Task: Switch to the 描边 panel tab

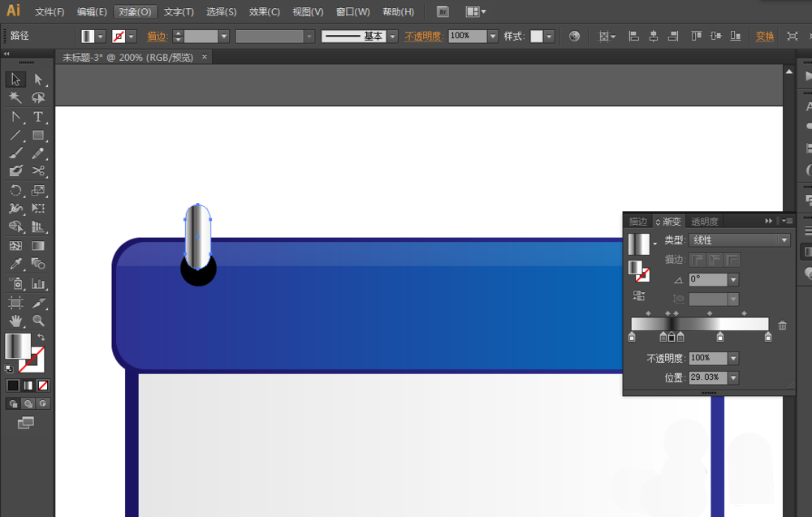Action: pyautogui.click(x=638, y=222)
